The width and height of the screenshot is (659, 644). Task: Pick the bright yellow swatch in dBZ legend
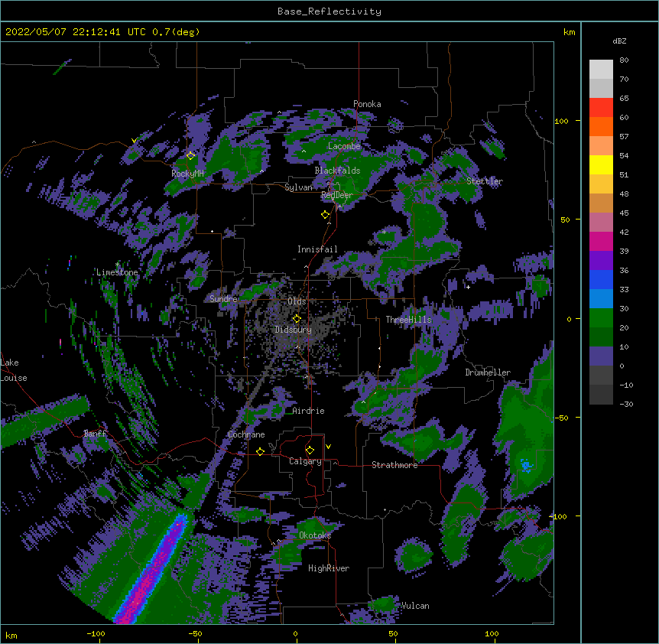click(x=601, y=164)
